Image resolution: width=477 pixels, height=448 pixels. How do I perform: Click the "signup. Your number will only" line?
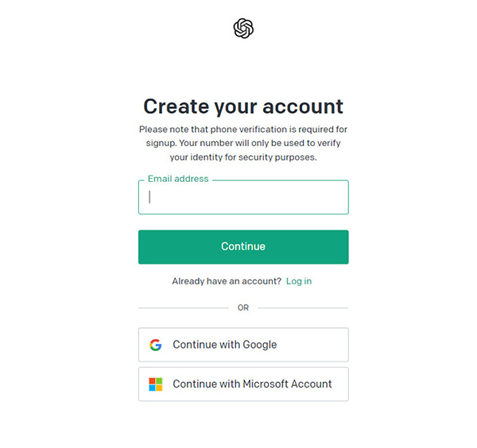[243, 143]
